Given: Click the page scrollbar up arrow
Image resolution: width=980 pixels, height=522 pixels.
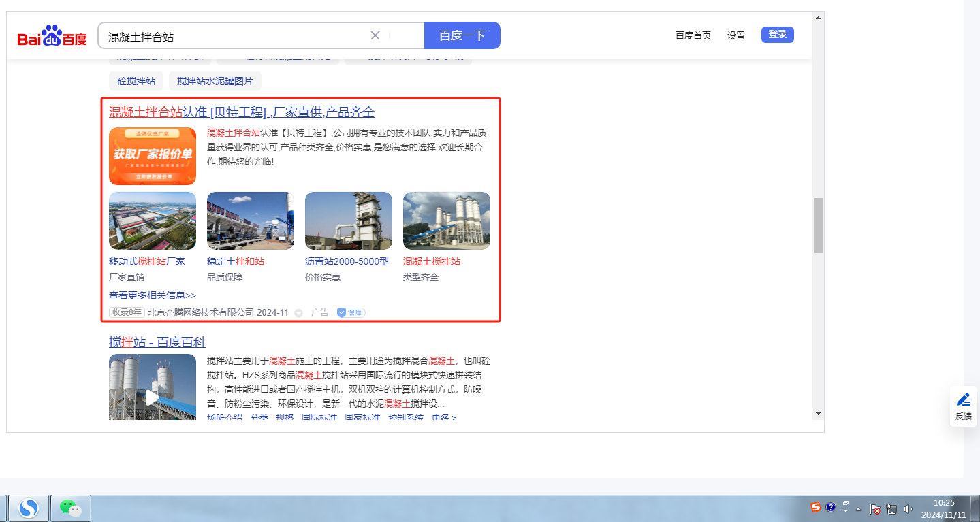Looking at the screenshot, I should pos(818,17).
